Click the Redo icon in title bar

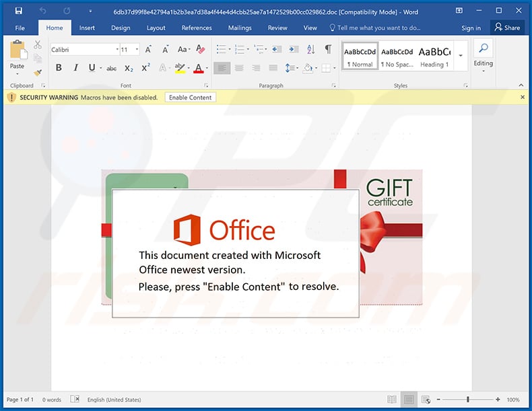coord(67,11)
